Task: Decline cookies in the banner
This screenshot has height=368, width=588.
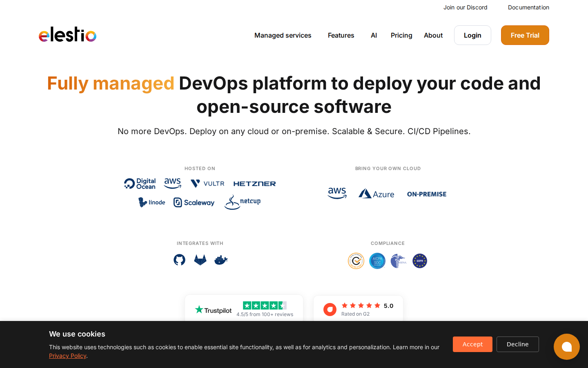Action: coord(517,344)
